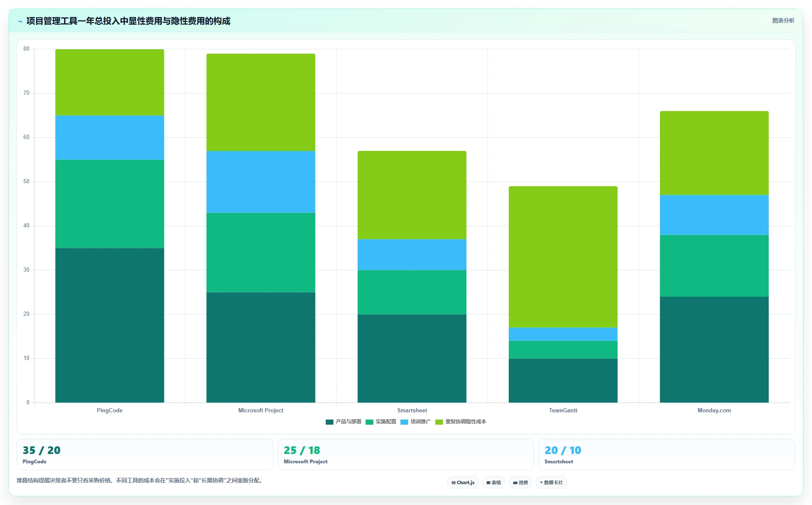Click Microsoft Project's blue 培训推广 segment
Image resolution: width=812 pixels, height=505 pixels.
[261, 182]
